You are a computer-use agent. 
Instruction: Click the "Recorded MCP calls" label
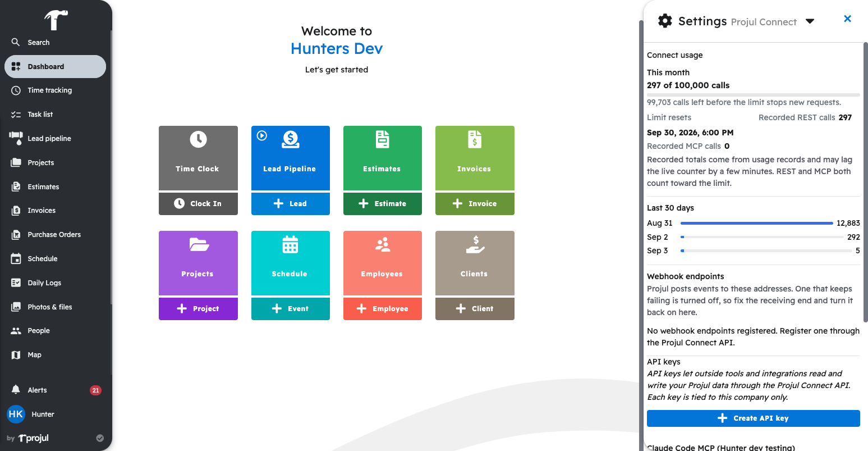[684, 146]
